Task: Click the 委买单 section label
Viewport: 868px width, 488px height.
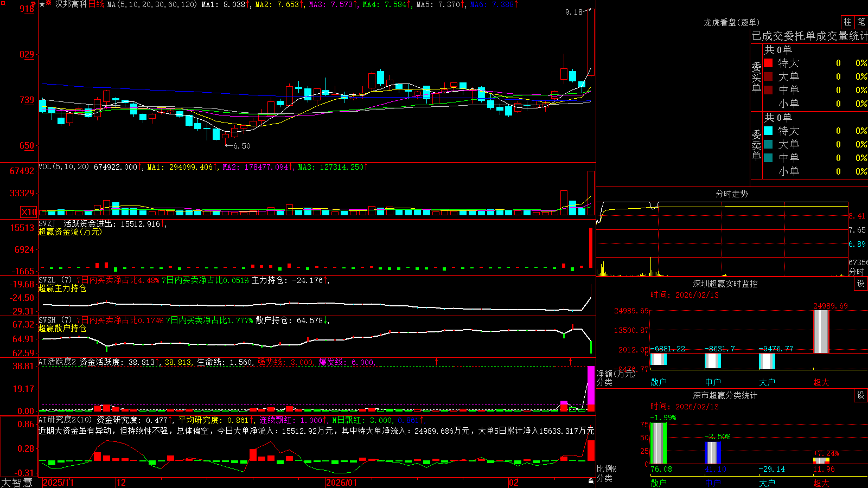Action: (x=756, y=78)
